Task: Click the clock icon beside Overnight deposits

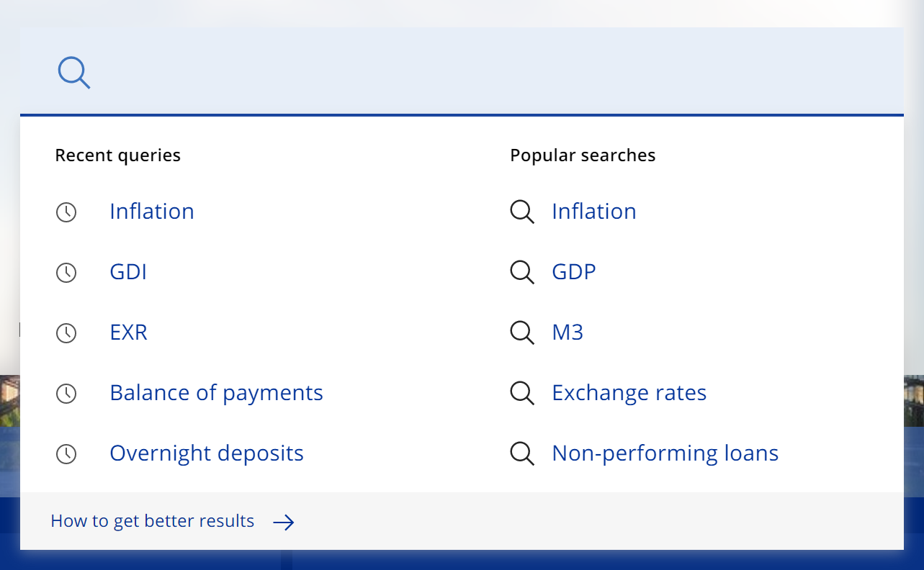Action: 66,454
